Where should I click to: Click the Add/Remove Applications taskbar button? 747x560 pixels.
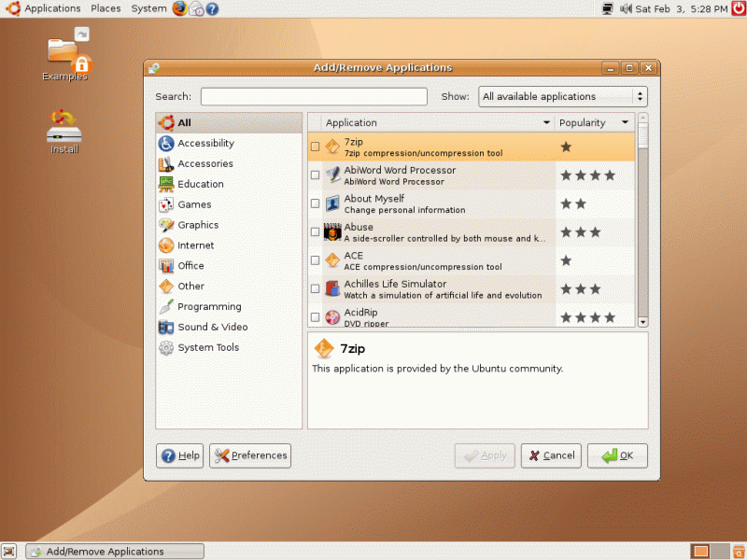(x=115, y=552)
